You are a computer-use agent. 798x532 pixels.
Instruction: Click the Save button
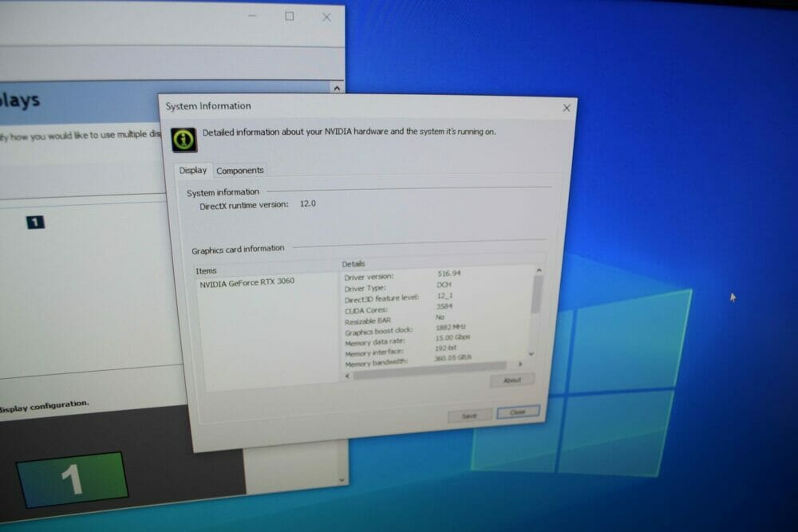[x=469, y=416]
